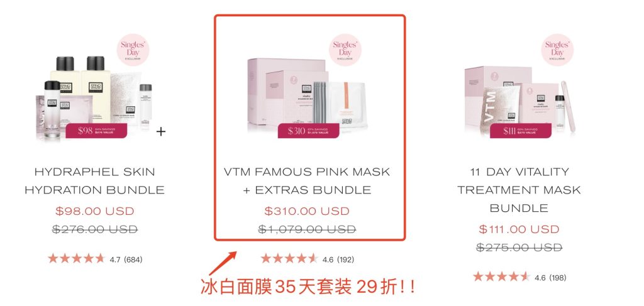Click the $310 savings tag on VTM image
Viewport: 644px width, 306px height.
pos(308,131)
